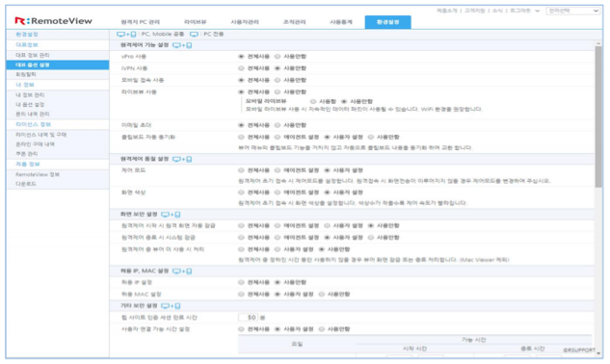Set 원격 화면 자동 잠금 to 사용자 설정
610x364 pixels.
[x=328, y=225]
